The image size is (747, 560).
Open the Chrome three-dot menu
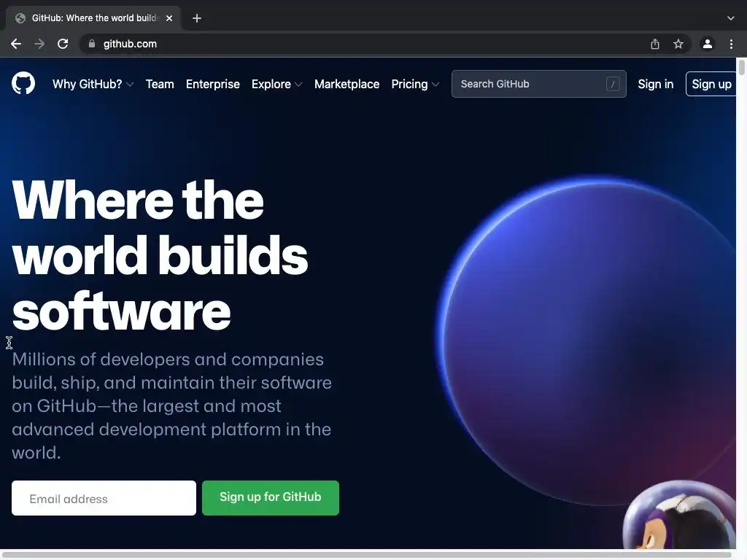[731, 44]
